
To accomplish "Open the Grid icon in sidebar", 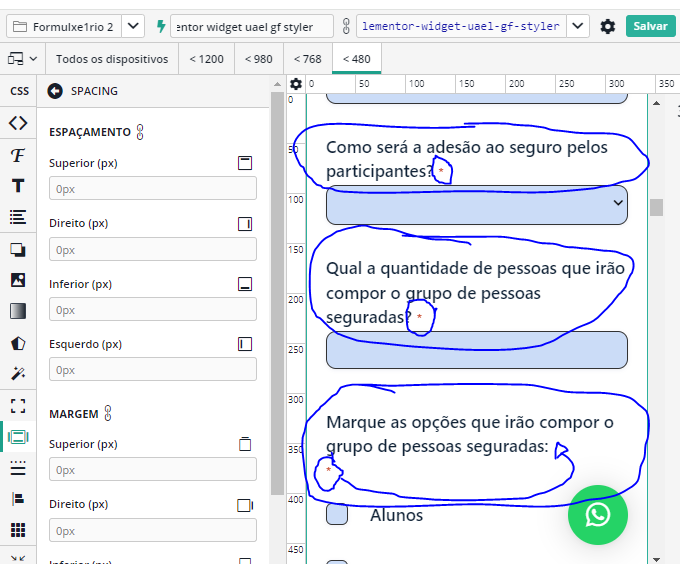I will coord(18,530).
